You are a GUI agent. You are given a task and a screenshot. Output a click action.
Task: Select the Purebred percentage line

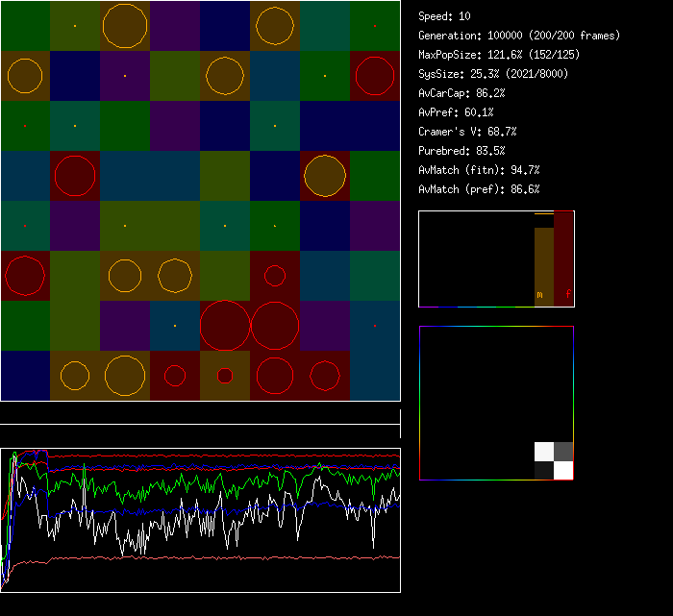[461, 151]
